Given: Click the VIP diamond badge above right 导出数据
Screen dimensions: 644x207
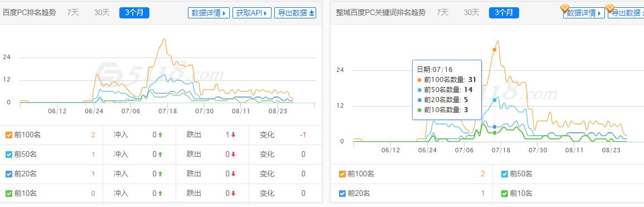Looking at the screenshot, I should (x=610, y=8).
